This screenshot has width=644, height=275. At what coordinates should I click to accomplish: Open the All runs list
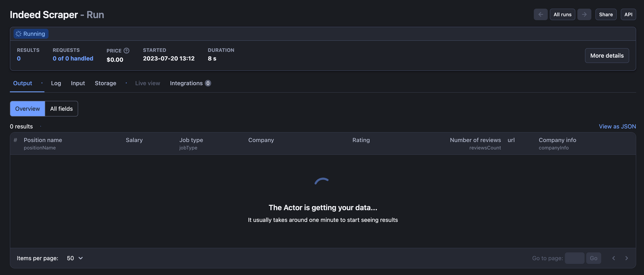pyautogui.click(x=563, y=15)
